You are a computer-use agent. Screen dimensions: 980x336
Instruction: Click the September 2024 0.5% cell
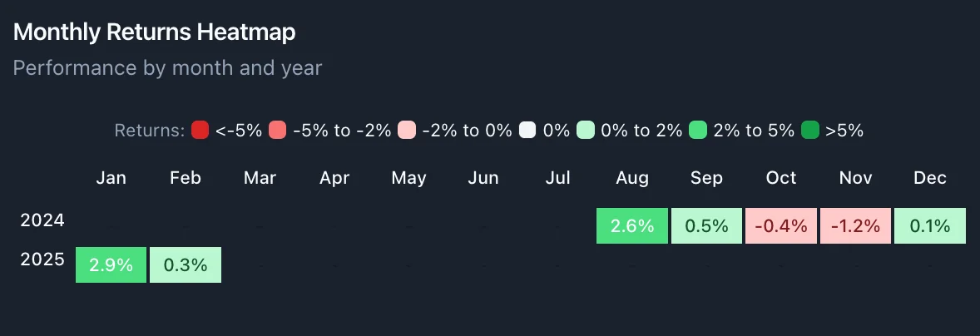point(706,225)
